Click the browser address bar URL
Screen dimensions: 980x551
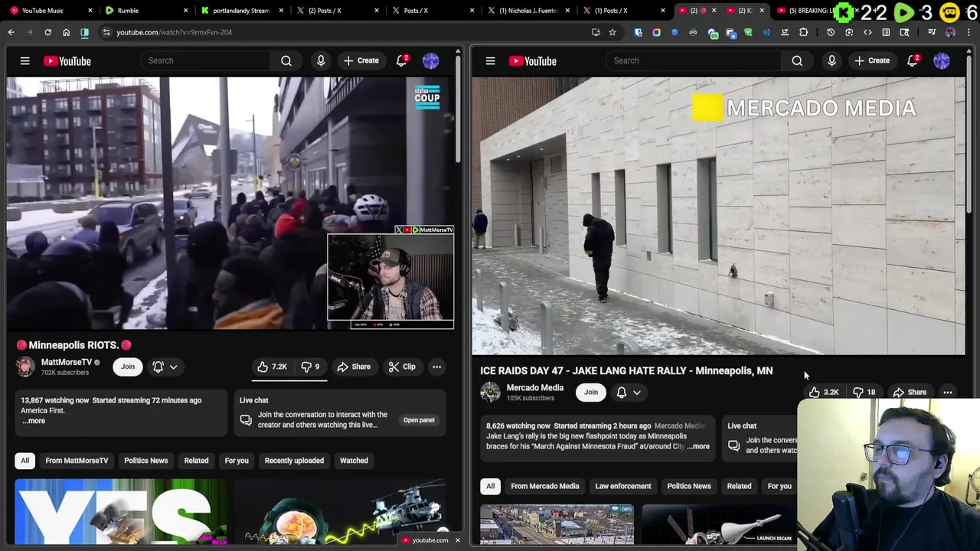click(x=174, y=32)
